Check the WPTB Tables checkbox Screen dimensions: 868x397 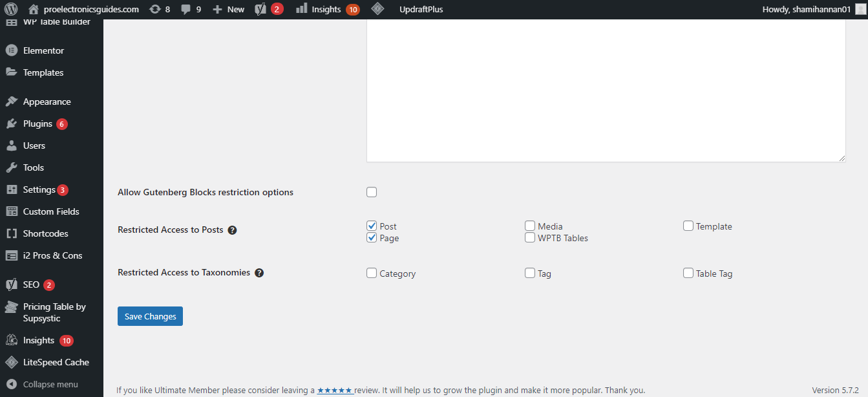coord(530,237)
